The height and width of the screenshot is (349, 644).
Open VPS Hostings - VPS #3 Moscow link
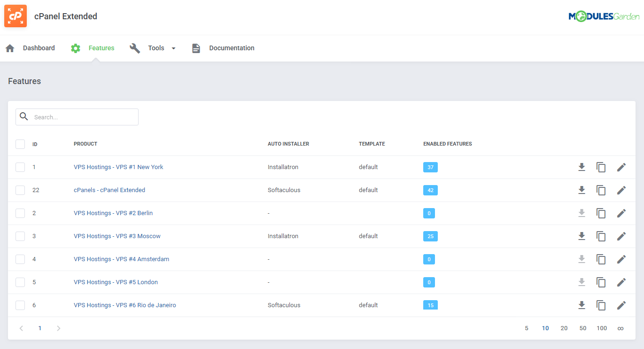pyautogui.click(x=117, y=236)
